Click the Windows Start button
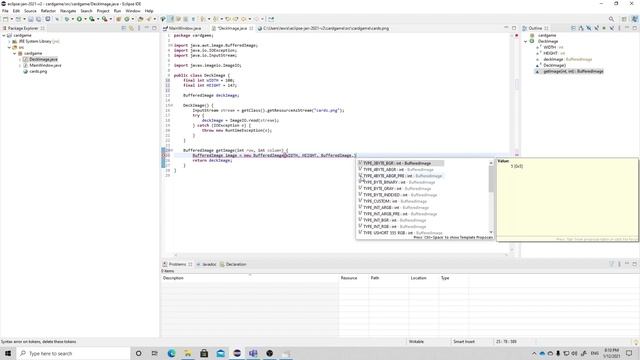Viewport: 640px width, 360px height. tap(8, 353)
